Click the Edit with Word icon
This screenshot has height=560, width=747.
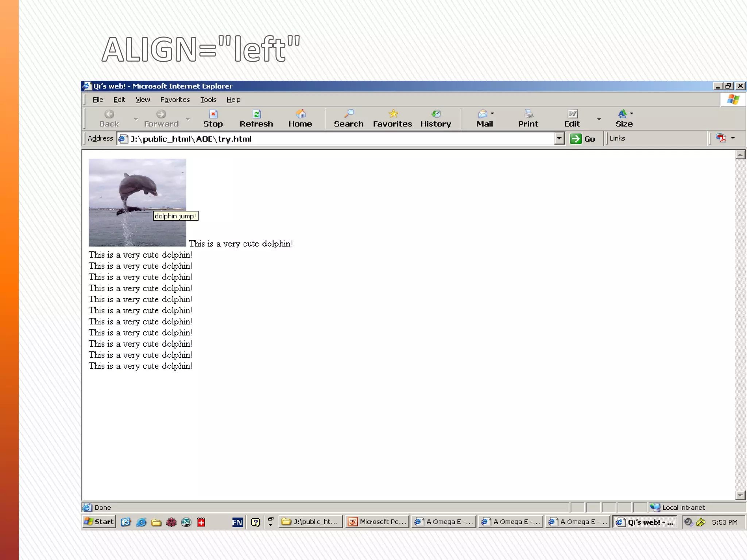[x=572, y=114]
